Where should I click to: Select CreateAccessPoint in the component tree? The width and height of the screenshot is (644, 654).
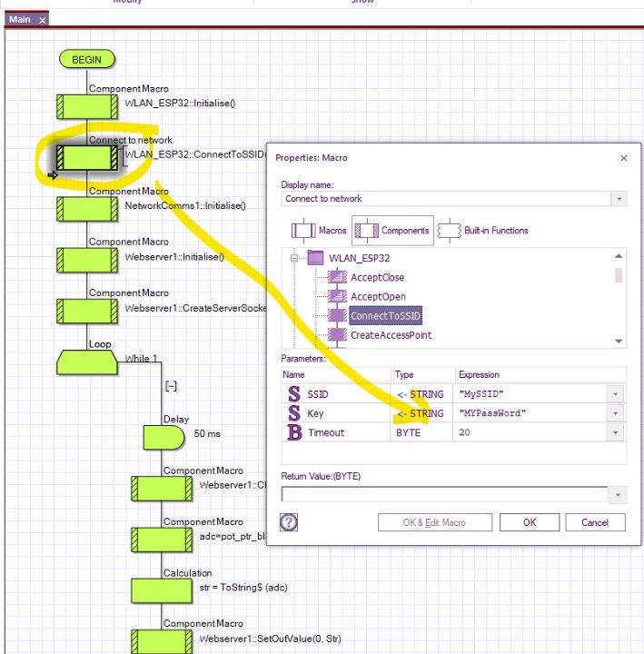point(391,335)
